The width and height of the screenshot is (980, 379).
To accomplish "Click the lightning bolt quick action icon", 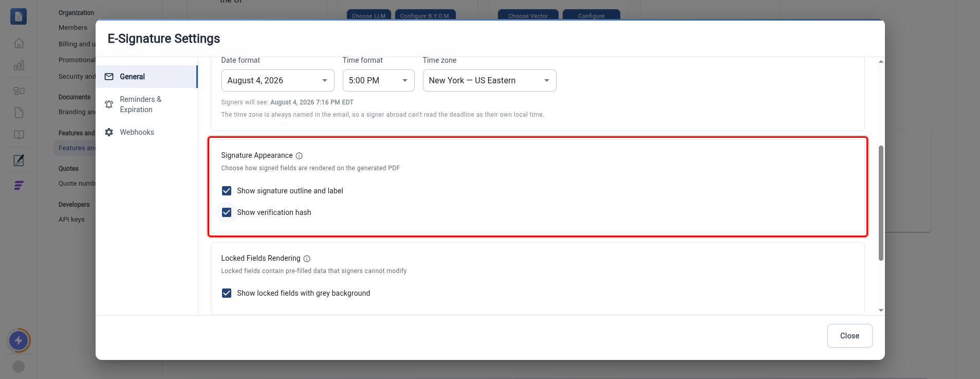I will tap(19, 340).
